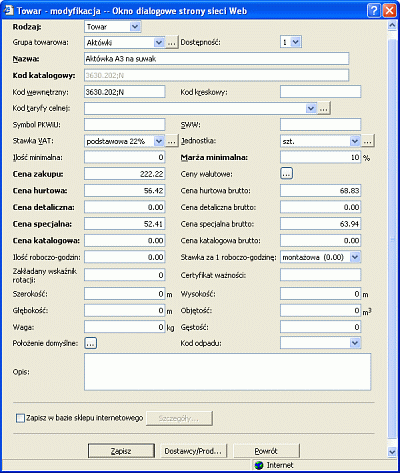Click the help question mark icon
400x473 pixels.
(374, 11)
